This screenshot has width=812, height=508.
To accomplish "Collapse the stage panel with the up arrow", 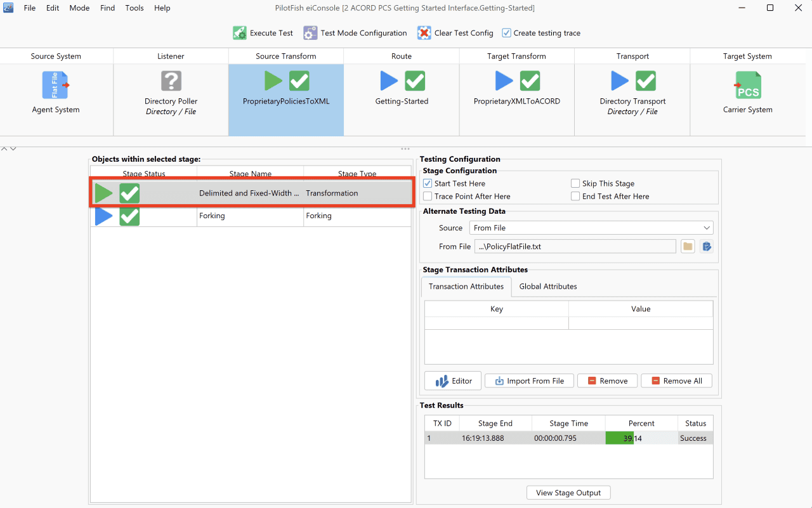I will coord(4,148).
